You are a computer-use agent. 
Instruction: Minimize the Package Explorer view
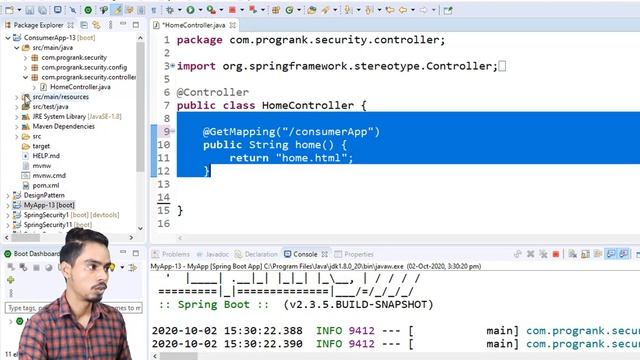123,24
